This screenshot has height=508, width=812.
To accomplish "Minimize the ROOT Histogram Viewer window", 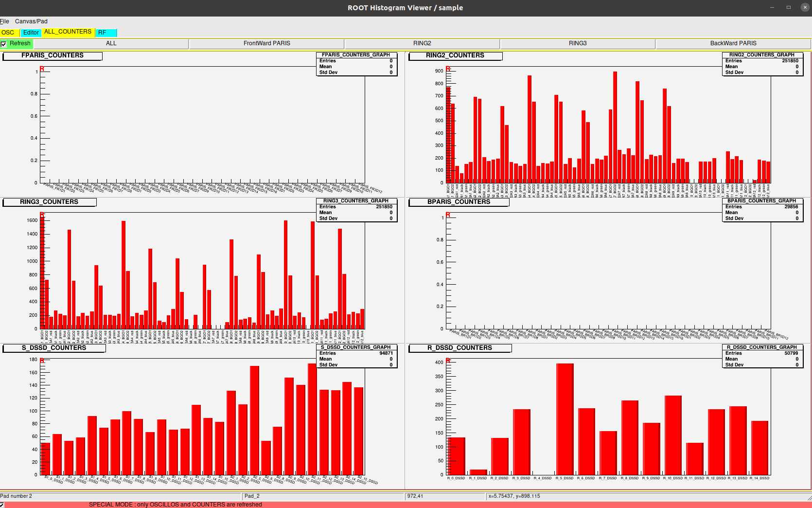I will pyautogui.click(x=772, y=7).
